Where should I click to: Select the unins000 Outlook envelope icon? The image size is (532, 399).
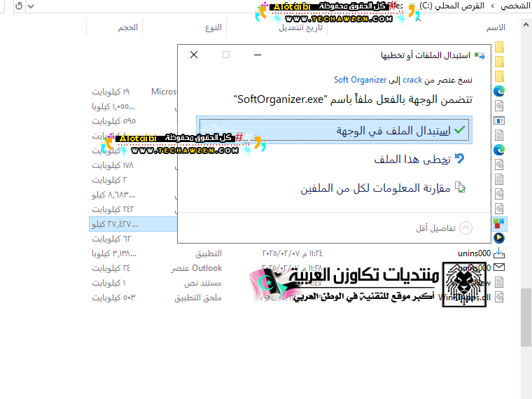pyautogui.click(x=499, y=267)
